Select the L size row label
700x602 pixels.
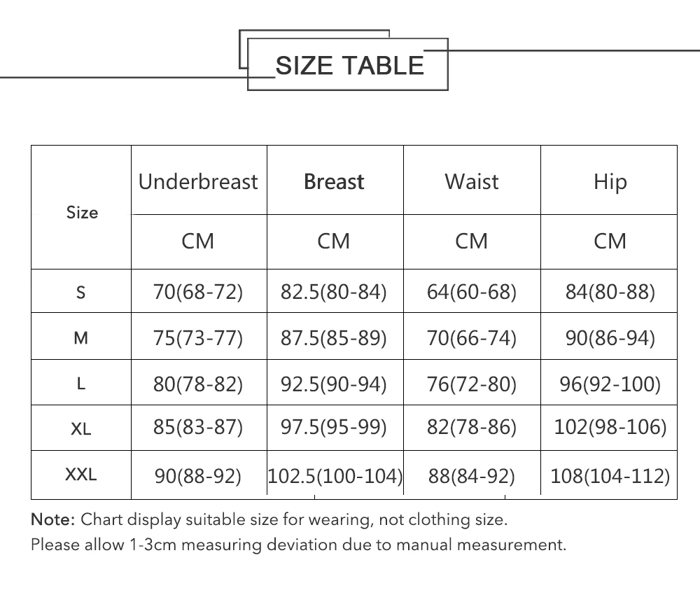tap(81, 384)
